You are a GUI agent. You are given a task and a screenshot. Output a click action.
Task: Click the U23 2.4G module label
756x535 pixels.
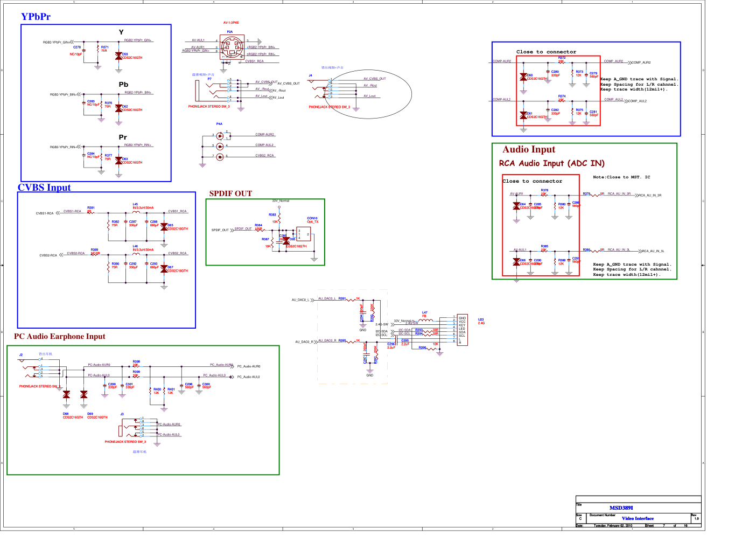pyautogui.click(x=481, y=321)
